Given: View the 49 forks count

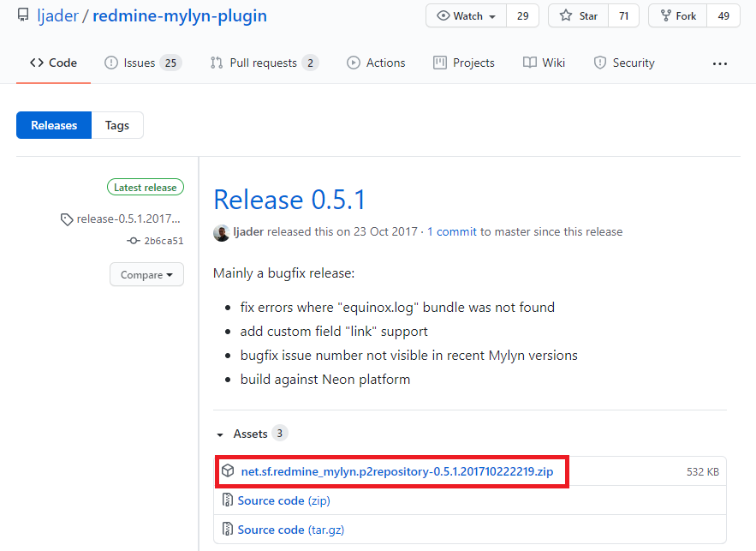Looking at the screenshot, I should click(723, 16).
